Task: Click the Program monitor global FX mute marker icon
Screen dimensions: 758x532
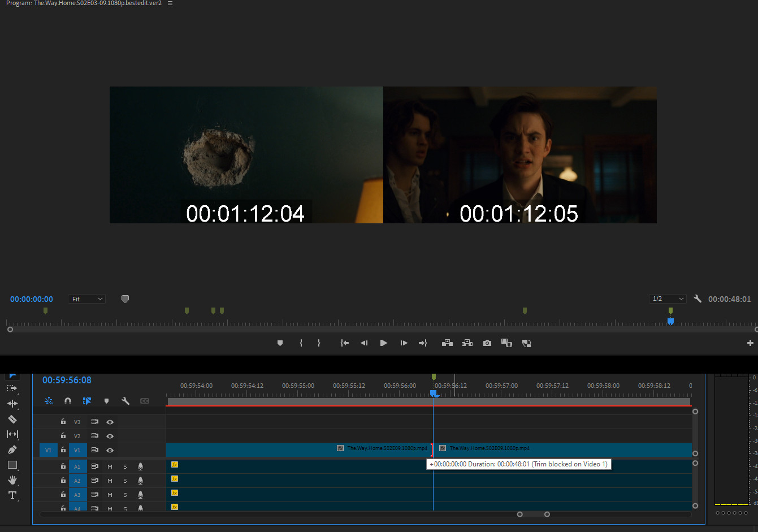Action: coord(125,299)
